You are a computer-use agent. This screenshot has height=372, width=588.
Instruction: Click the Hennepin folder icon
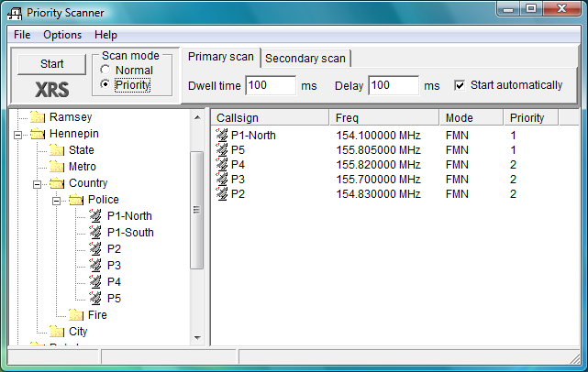(x=38, y=134)
